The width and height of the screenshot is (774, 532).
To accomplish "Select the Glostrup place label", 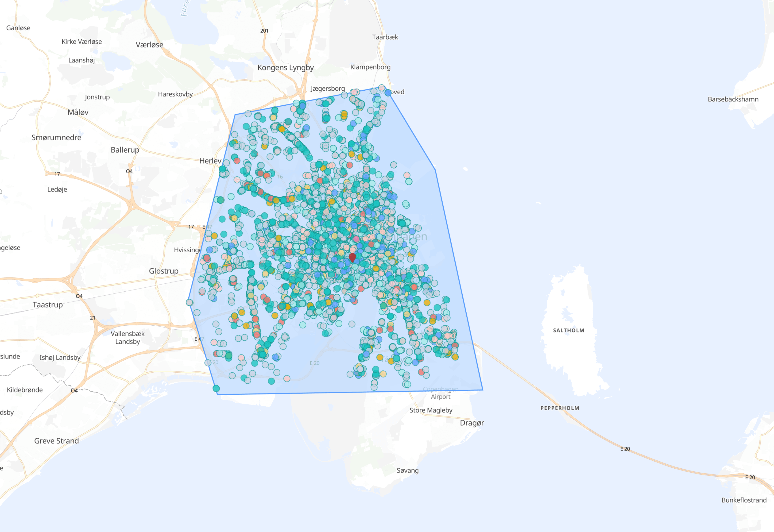I will [163, 271].
